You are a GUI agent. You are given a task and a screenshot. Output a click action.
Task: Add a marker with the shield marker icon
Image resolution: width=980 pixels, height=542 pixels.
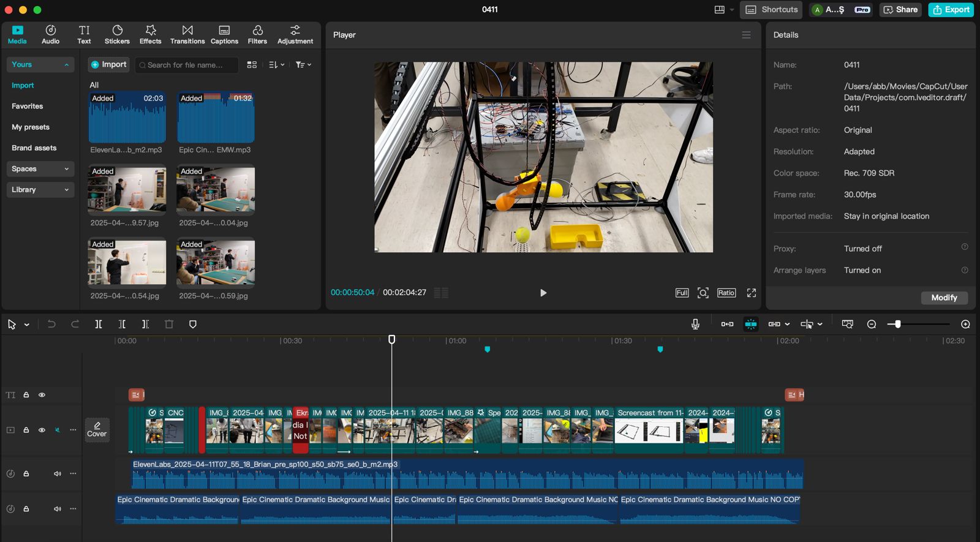[193, 324]
